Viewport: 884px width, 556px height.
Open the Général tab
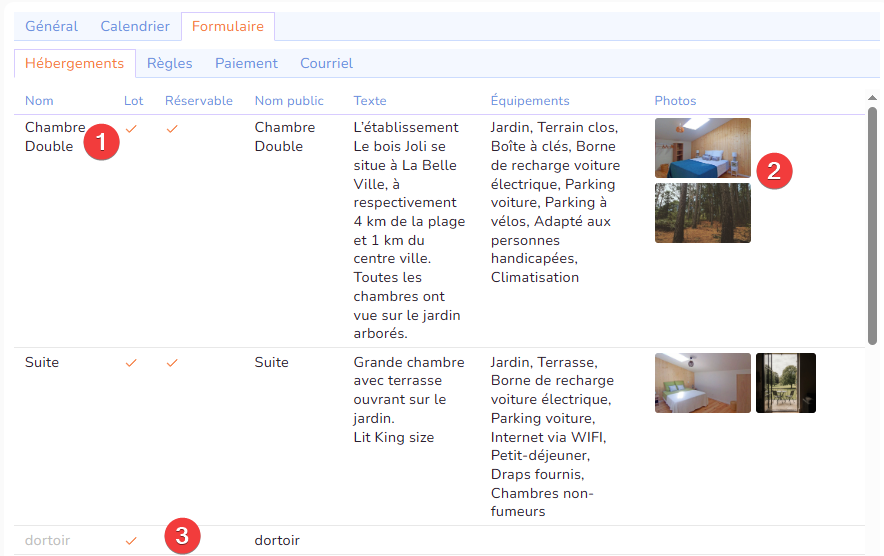(x=51, y=26)
